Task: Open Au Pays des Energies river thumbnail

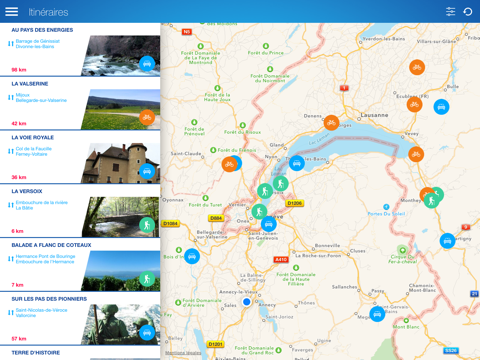Action: pos(121,56)
